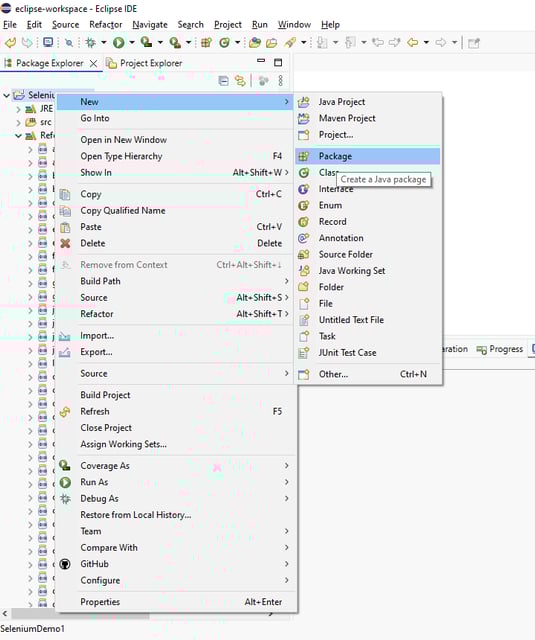The image size is (535, 640).
Task: Choose Untitled Text File from submenu
Action: (x=367, y=320)
